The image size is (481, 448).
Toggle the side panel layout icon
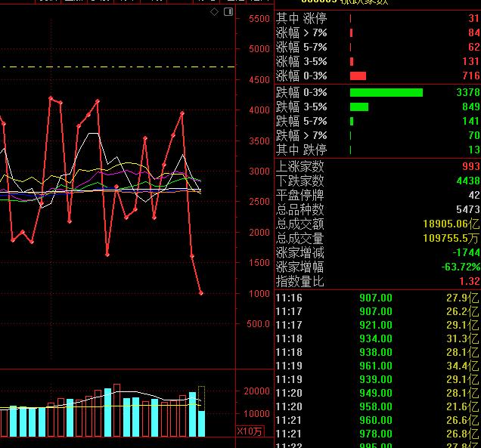tap(228, 12)
